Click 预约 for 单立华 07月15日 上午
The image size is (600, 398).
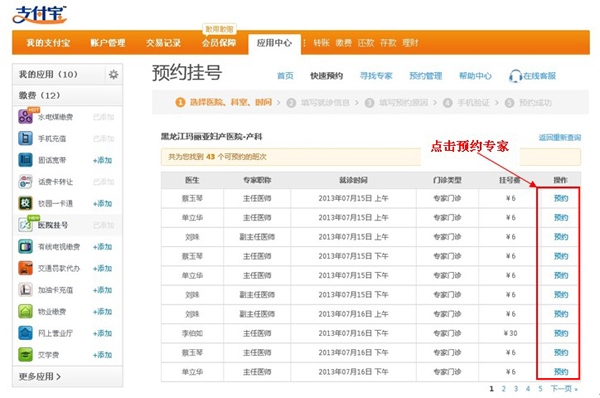561,217
